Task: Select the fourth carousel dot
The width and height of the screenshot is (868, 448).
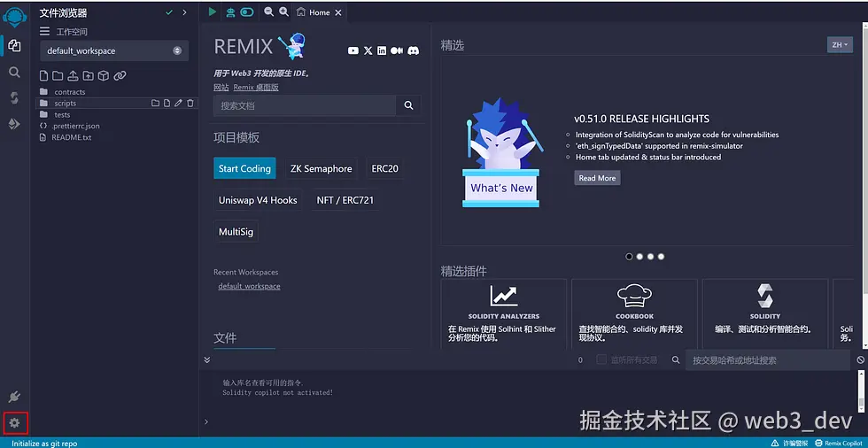Action: [661, 257]
